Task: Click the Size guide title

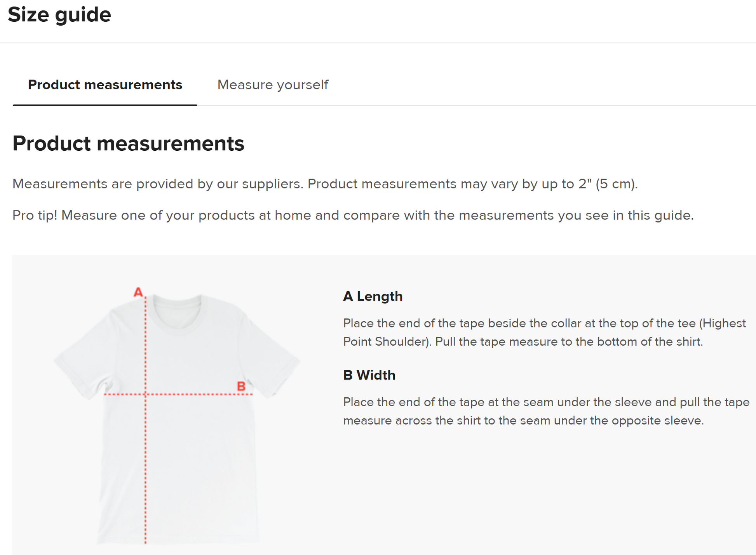Action: [59, 15]
